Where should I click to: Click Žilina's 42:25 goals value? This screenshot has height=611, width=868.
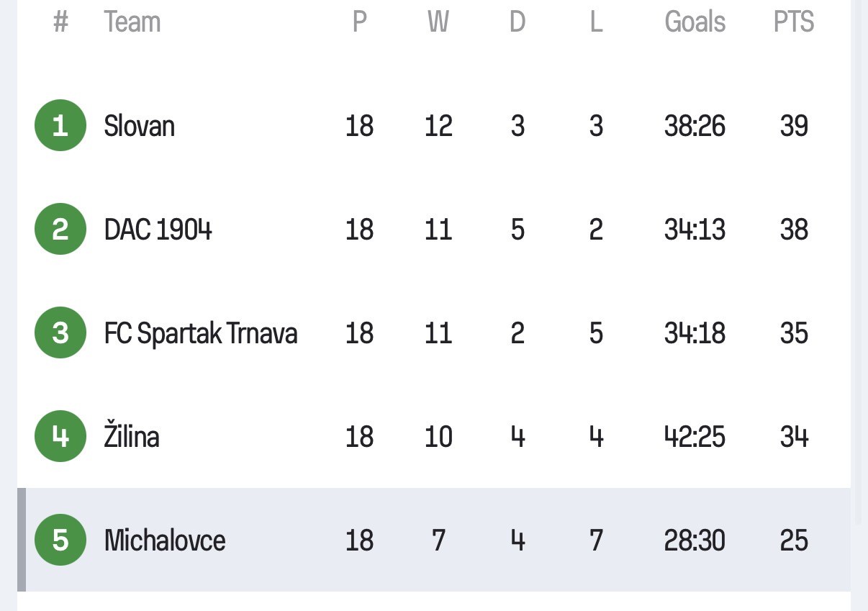pos(695,437)
